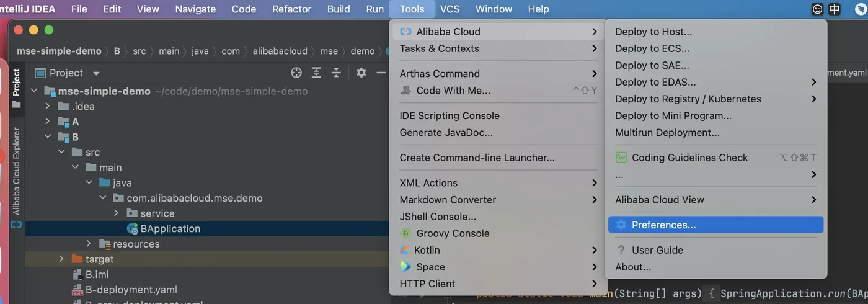Choose Multirun Deployment...
This screenshot has height=304, width=868.
716,132
